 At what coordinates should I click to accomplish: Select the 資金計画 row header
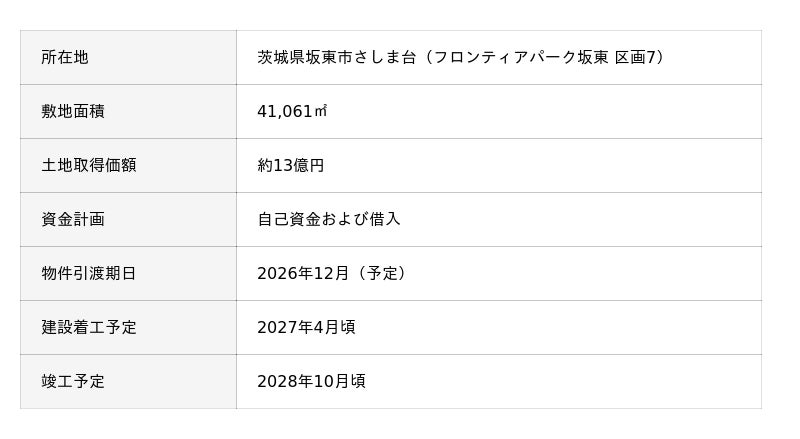click(x=73, y=220)
